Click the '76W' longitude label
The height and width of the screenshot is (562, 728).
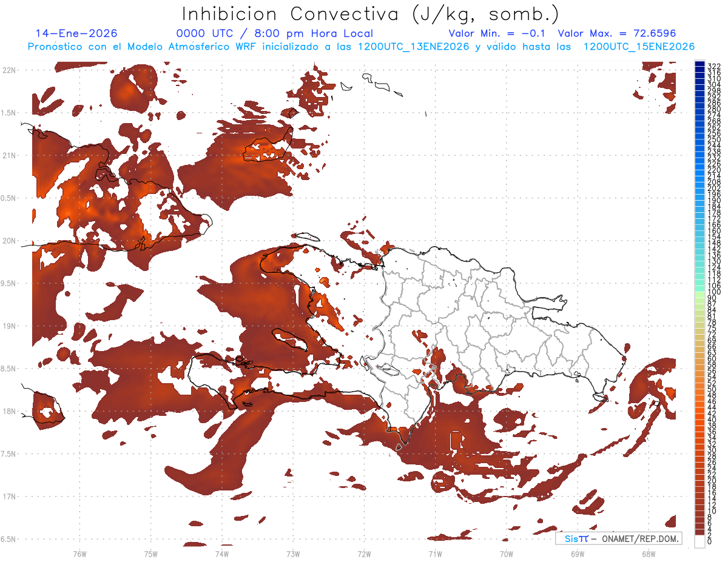(79, 554)
